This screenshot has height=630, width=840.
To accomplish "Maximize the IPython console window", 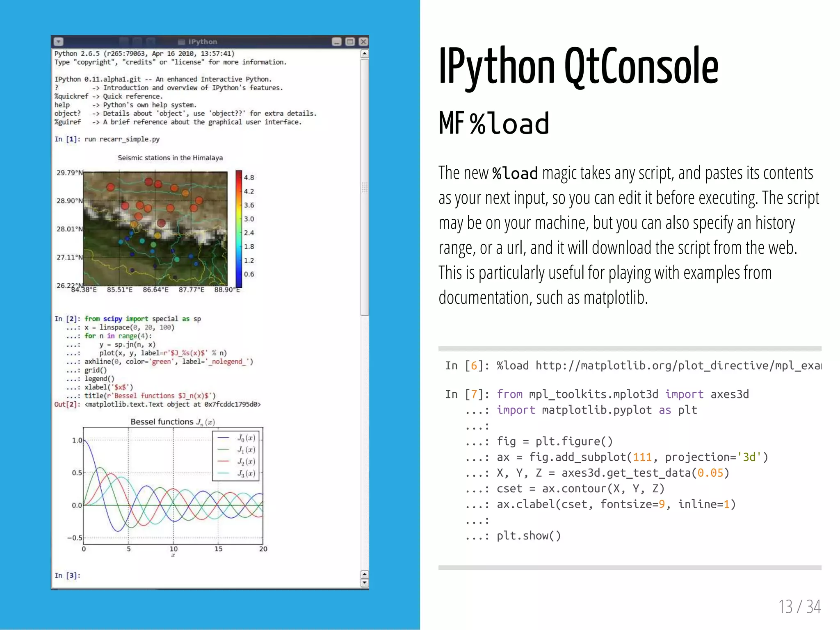I will tap(350, 42).
